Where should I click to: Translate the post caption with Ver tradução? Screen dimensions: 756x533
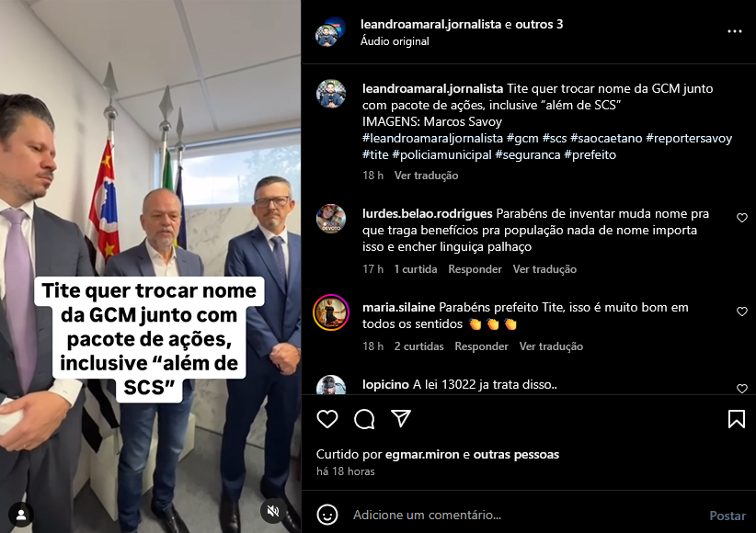(x=426, y=176)
